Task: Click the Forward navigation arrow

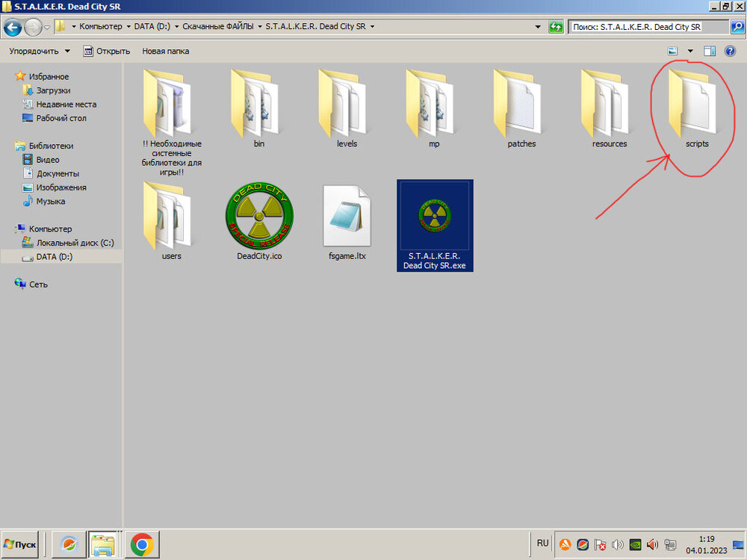Action: (32, 27)
